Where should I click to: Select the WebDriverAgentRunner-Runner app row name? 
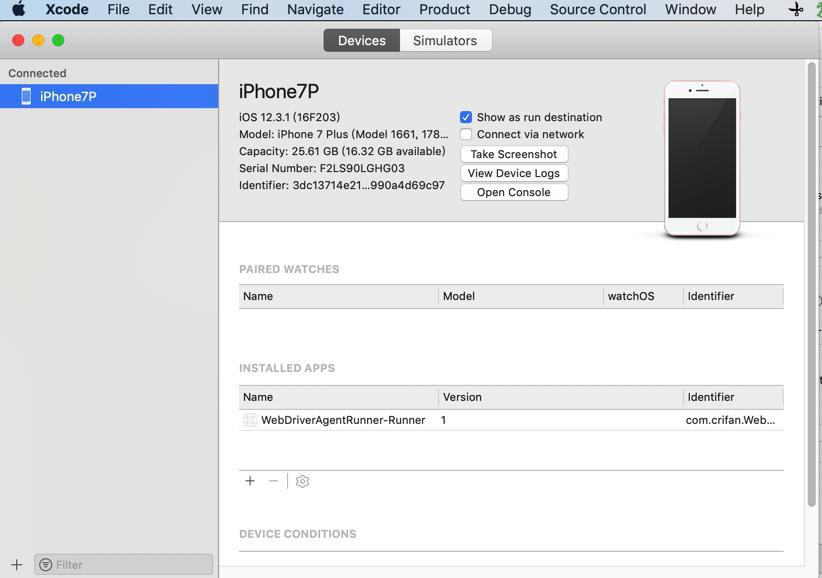(343, 420)
